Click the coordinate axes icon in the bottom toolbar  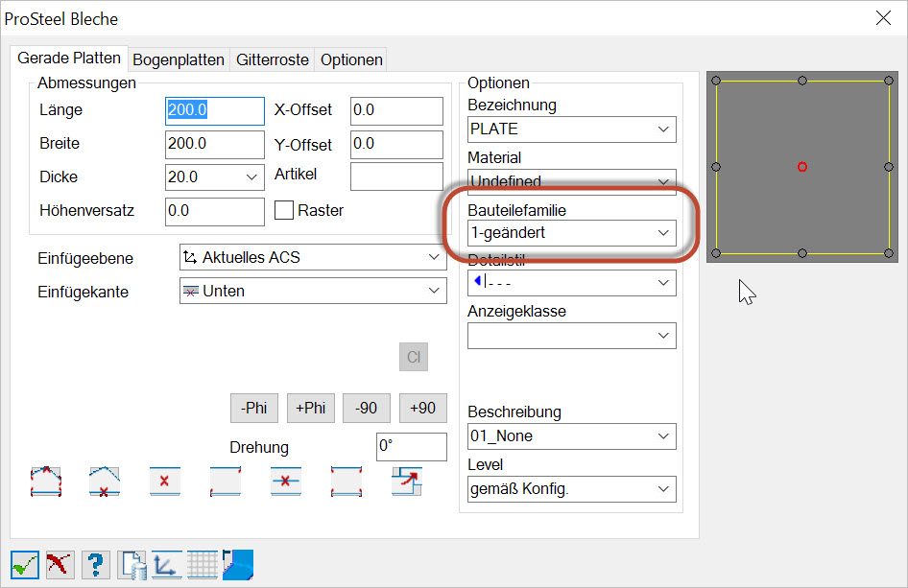point(167,565)
